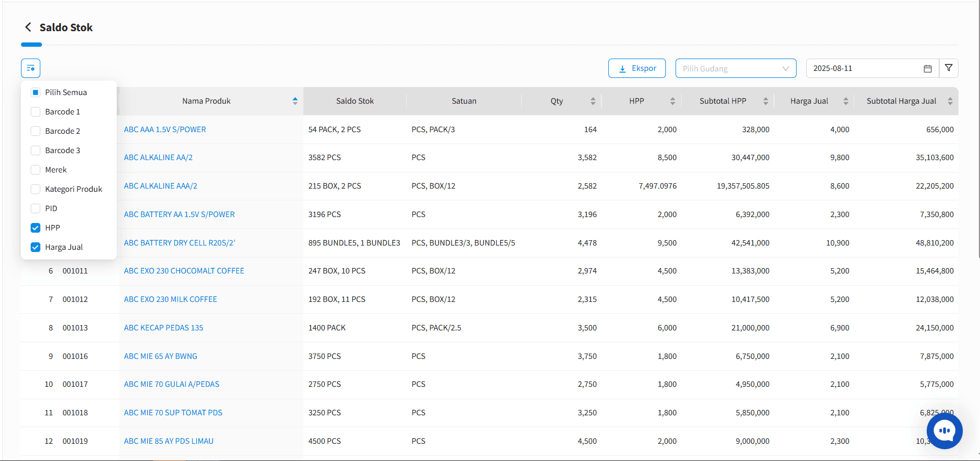Enable the Barcode 1 column checkbox

35,112
